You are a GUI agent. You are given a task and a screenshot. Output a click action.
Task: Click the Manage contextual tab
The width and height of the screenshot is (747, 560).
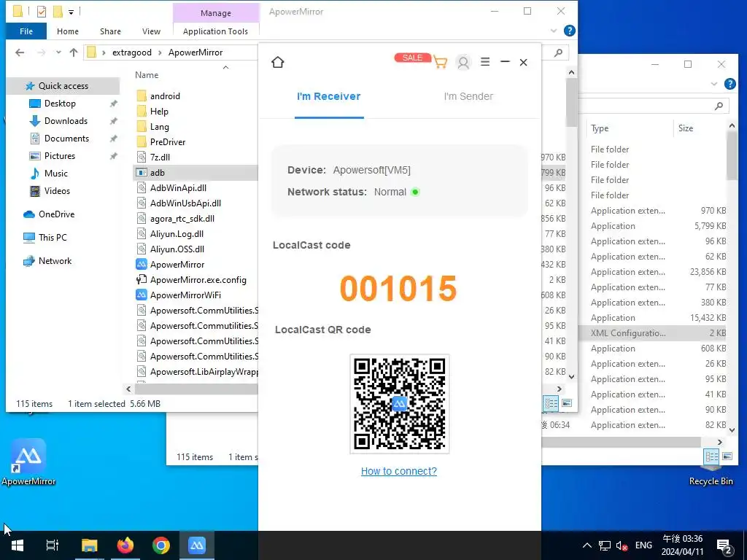pyautogui.click(x=216, y=13)
